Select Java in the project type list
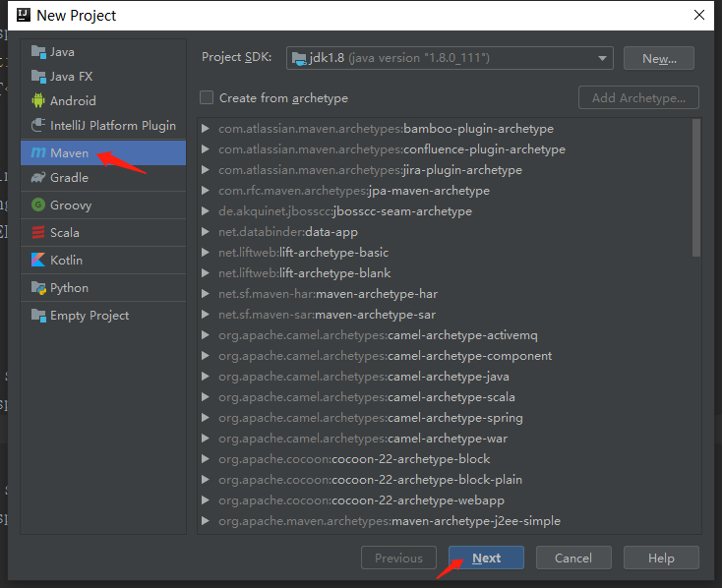 coord(62,52)
